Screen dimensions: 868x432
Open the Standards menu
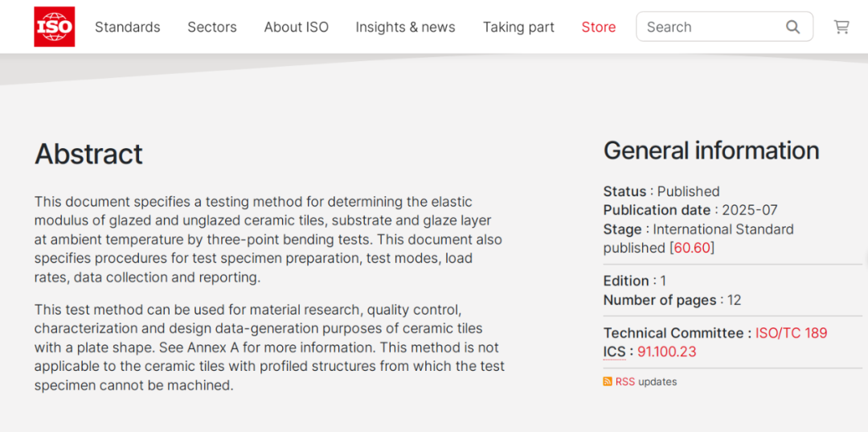coord(127,27)
